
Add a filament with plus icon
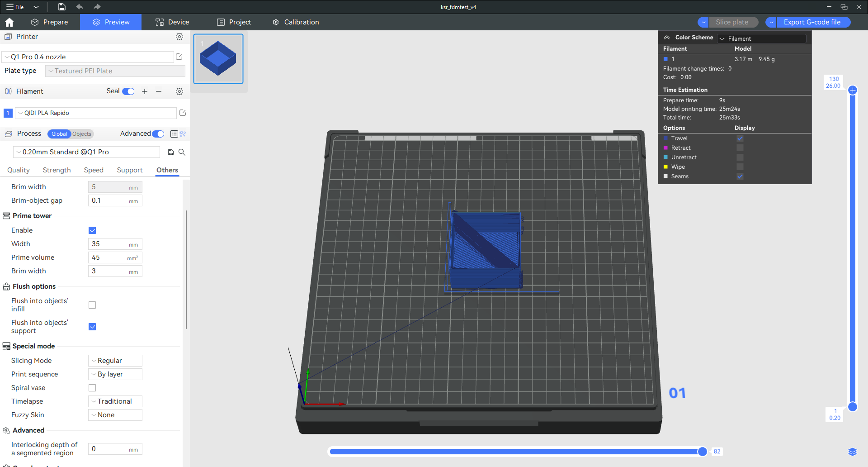coord(145,91)
